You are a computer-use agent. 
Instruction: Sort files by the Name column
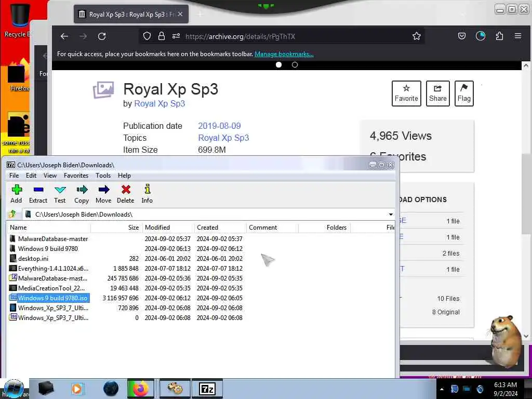[49, 228]
